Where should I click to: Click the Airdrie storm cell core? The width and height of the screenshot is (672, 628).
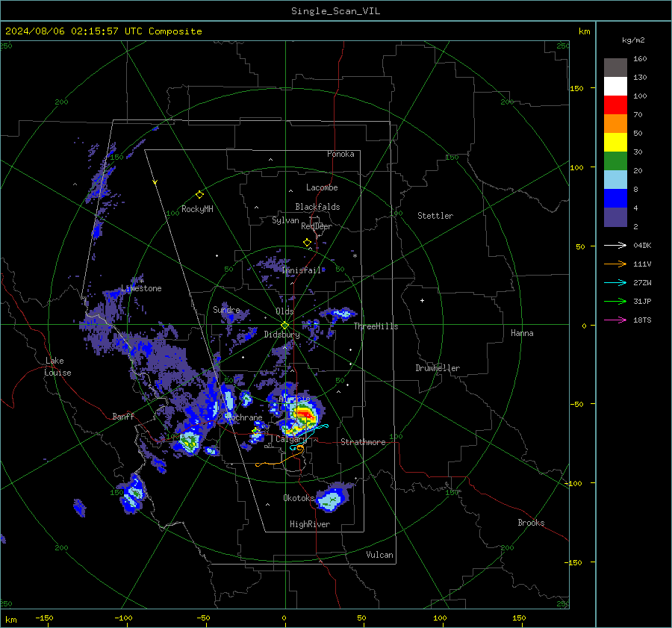pyautogui.click(x=305, y=414)
